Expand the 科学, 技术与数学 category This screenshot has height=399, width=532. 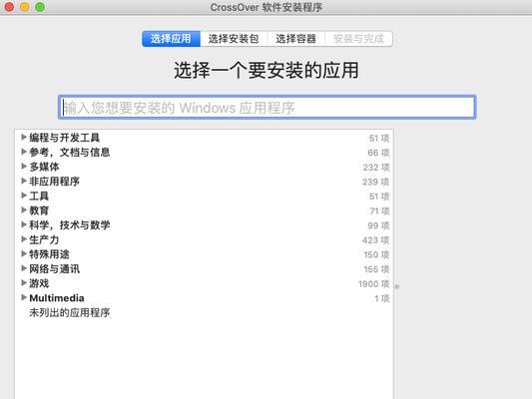click(x=24, y=224)
